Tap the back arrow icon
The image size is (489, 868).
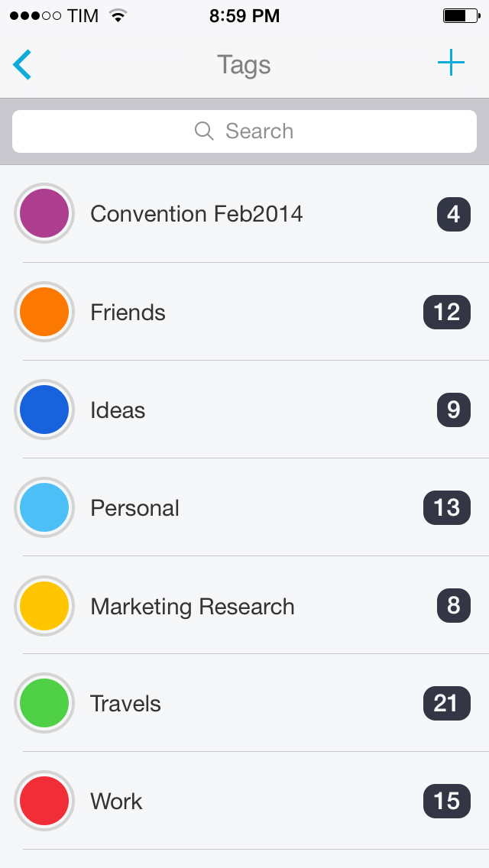[23, 65]
